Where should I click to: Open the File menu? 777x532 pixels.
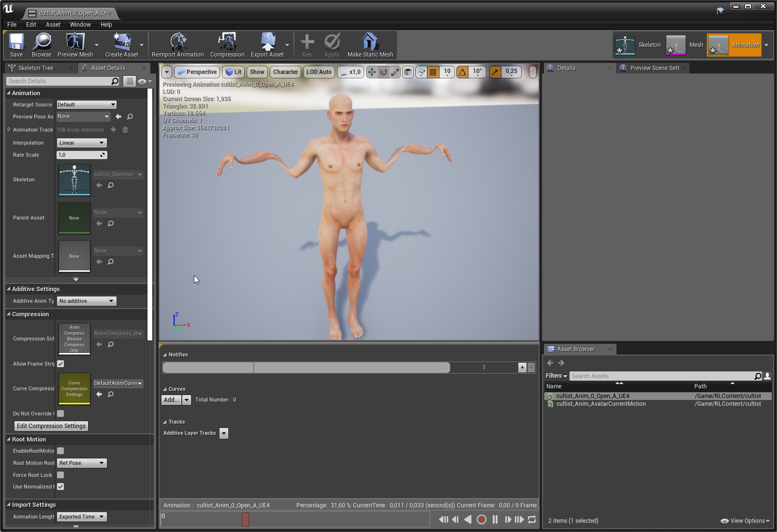tap(12, 25)
